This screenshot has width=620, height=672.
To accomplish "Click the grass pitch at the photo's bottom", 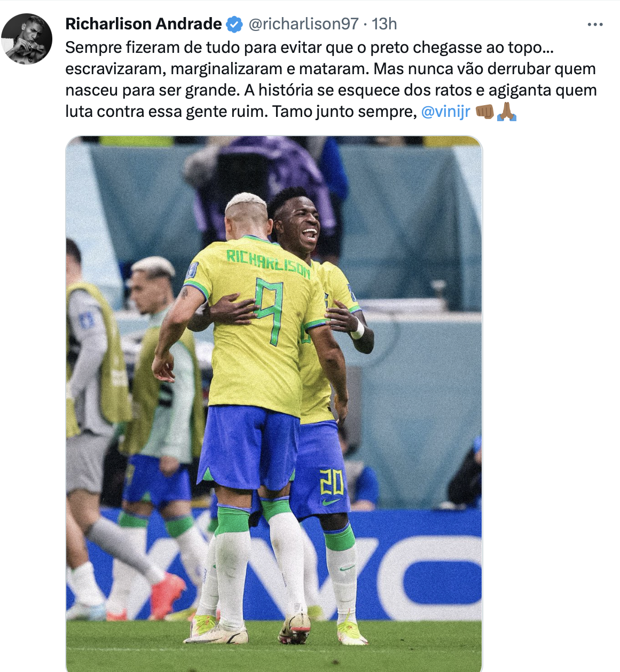I will click(274, 646).
